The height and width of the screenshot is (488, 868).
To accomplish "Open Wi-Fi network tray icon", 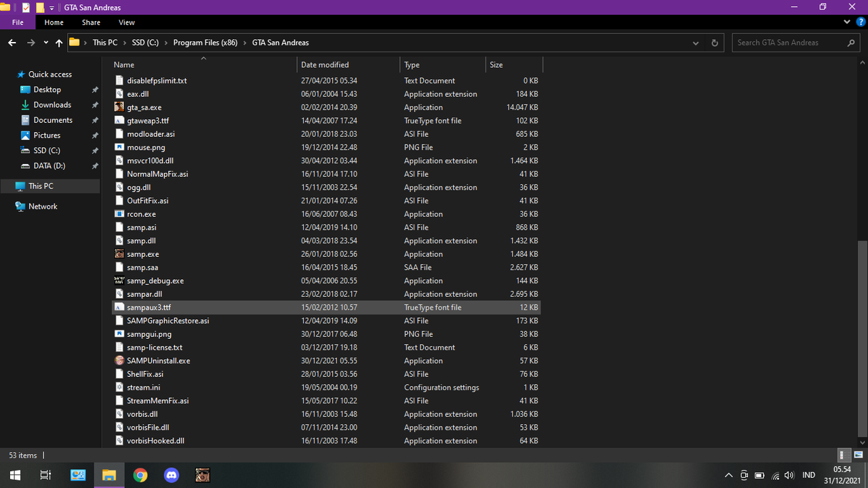I will (775, 476).
